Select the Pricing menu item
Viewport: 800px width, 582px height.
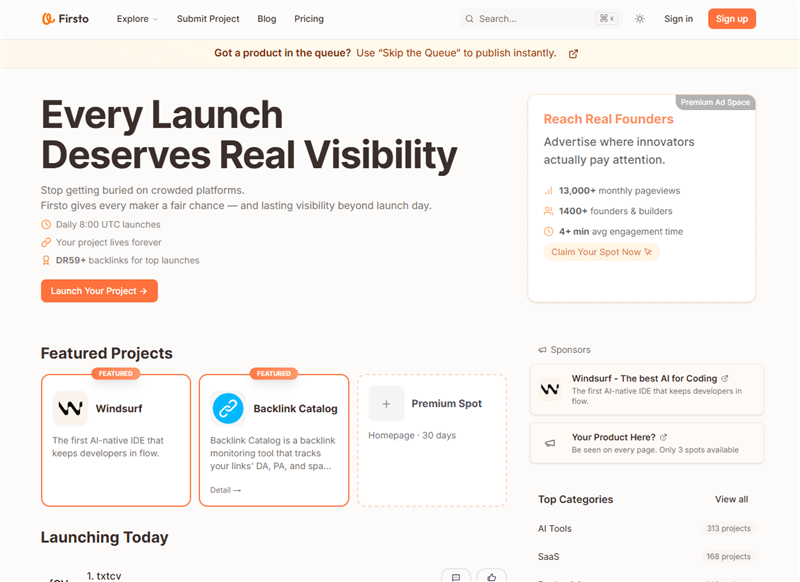pyautogui.click(x=308, y=18)
